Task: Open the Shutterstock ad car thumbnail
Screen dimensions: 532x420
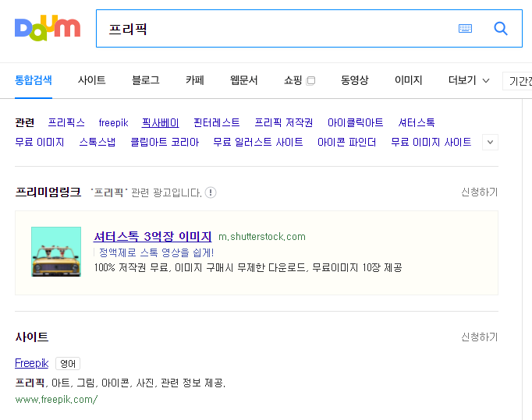Action: [x=56, y=252]
